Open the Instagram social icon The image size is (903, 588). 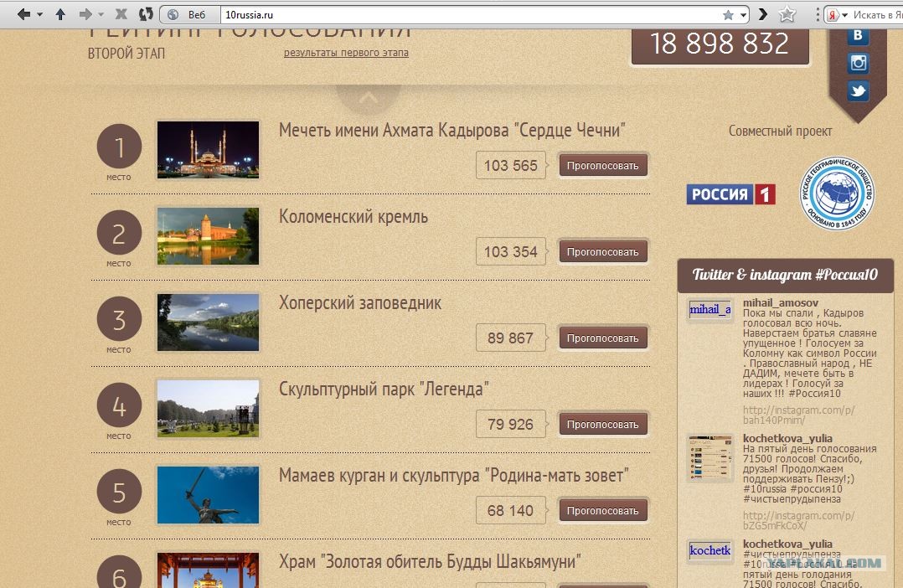pos(858,63)
